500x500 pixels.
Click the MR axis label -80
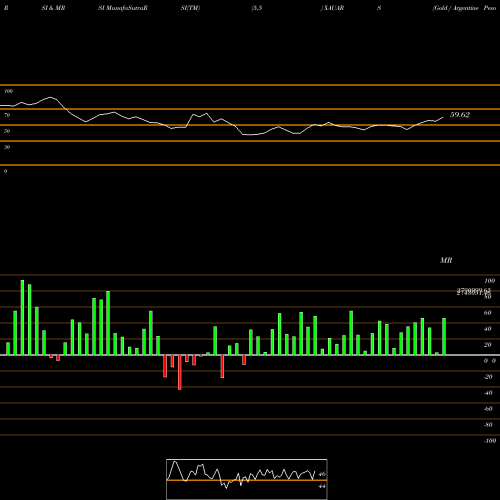click(x=488, y=425)
